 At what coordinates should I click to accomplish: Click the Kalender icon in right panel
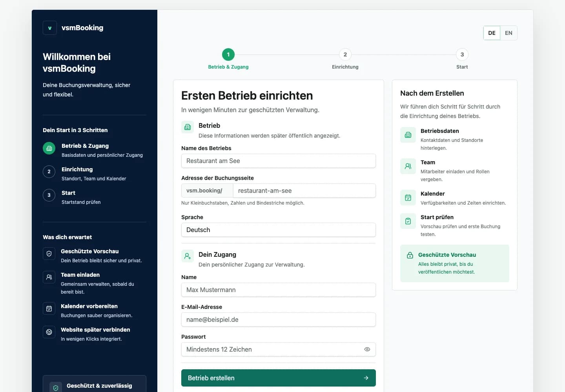408,198
